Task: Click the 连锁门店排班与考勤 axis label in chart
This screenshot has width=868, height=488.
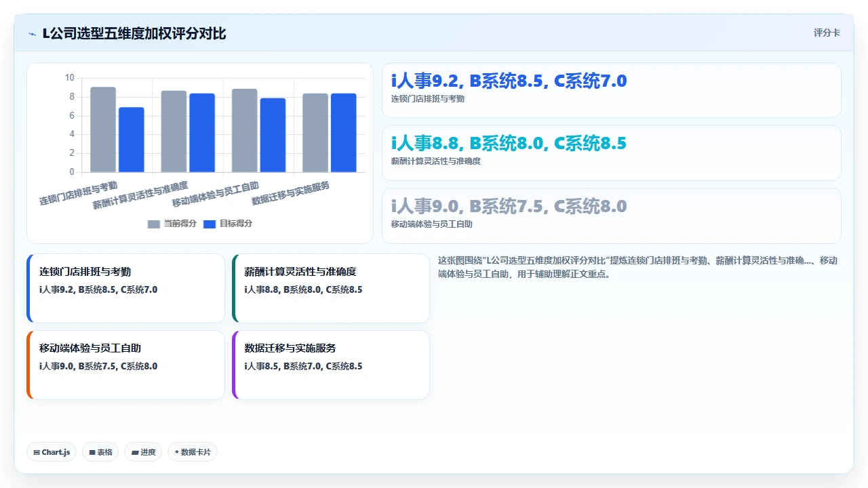Action: pyautogui.click(x=78, y=193)
